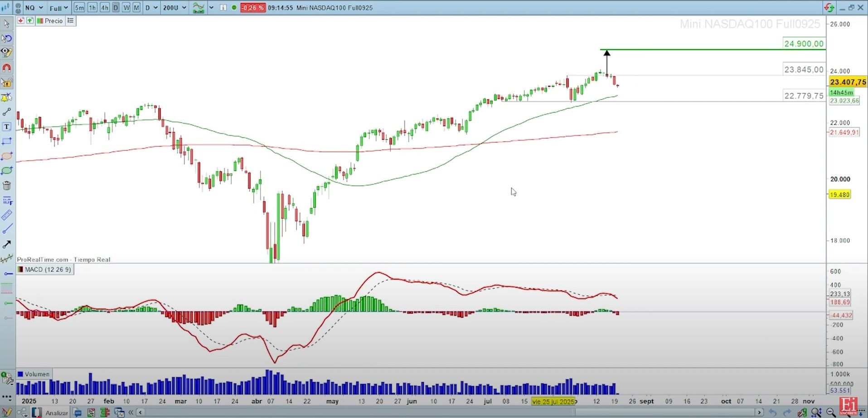
Task: Select the arrow cursor tool
Action: pos(7,24)
